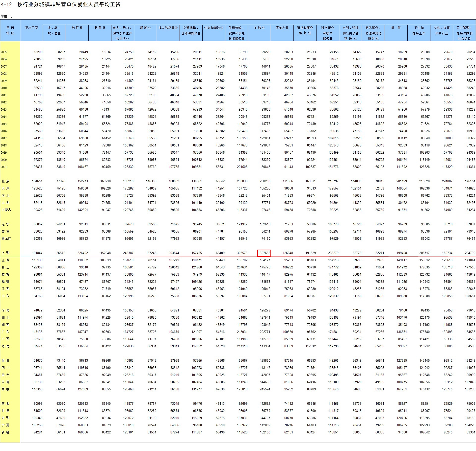Click the 采矿业 column header
Viewport: 476px width, 451px height.
pyautogui.click(x=77, y=28)
